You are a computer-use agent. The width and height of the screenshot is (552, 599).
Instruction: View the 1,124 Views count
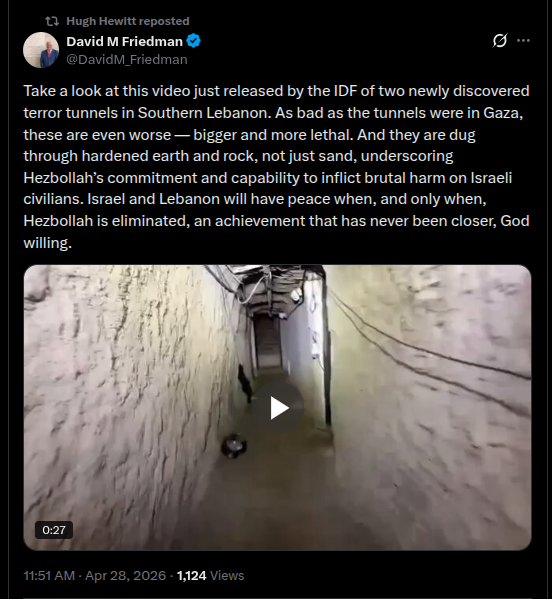click(210, 575)
